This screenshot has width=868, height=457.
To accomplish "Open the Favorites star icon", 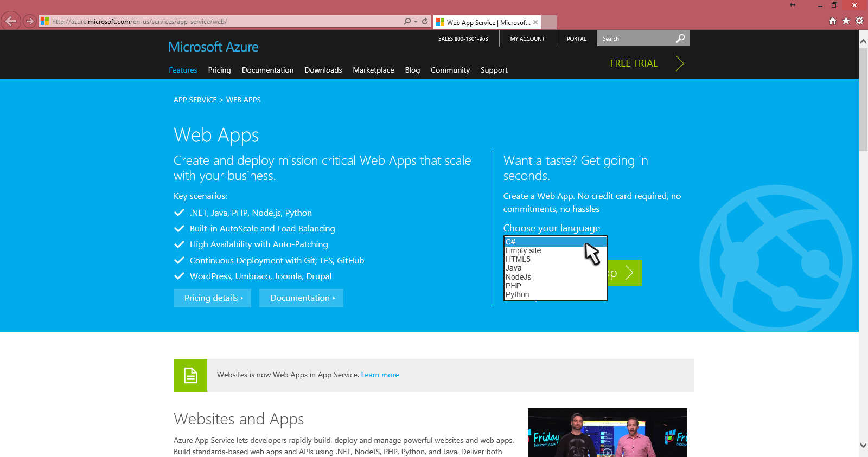I will point(846,21).
